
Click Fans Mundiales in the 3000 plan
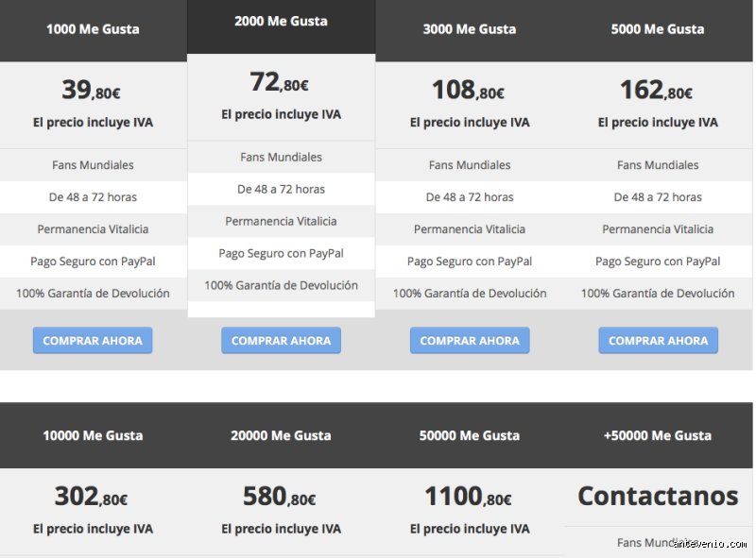(470, 165)
